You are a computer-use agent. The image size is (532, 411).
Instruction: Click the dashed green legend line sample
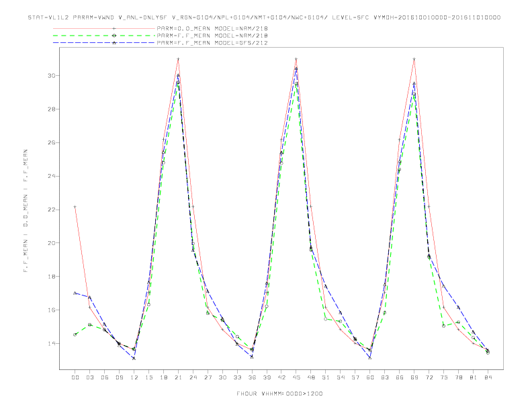(x=104, y=36)
